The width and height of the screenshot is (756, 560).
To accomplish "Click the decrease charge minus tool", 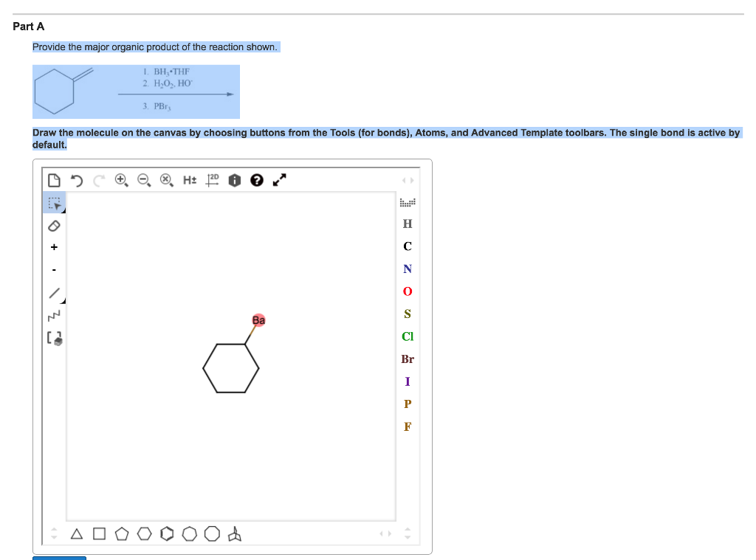I will [x=53, y=269].
